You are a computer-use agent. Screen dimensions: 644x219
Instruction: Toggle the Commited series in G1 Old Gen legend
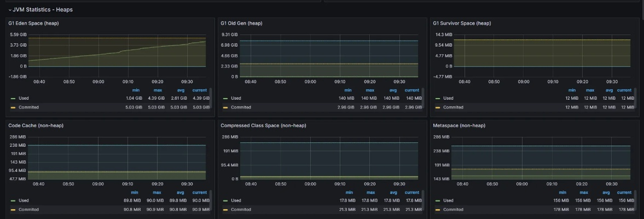pos(241,107)
